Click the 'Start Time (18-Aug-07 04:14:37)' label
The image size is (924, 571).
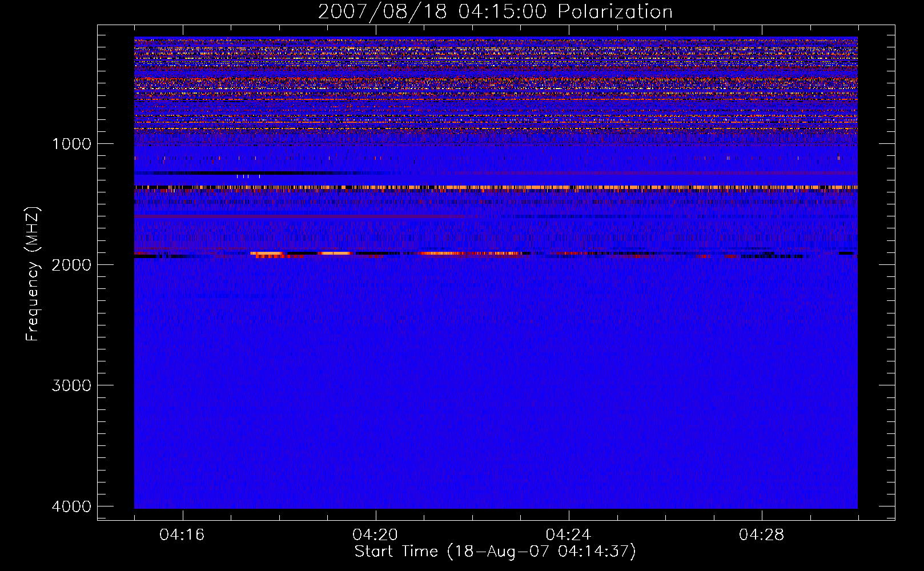(495, 552)
